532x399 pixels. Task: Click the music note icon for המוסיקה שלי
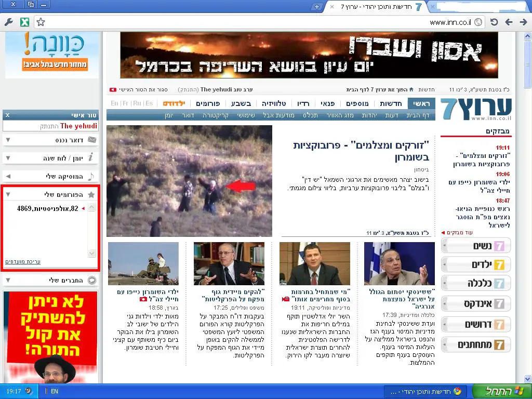91,176
